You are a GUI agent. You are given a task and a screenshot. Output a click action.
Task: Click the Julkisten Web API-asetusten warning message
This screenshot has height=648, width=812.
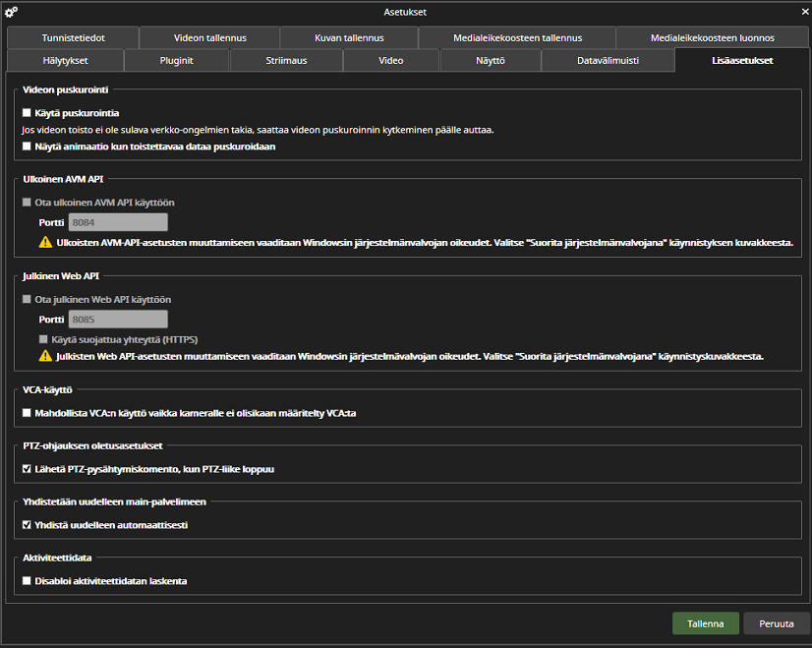point(410,356)
